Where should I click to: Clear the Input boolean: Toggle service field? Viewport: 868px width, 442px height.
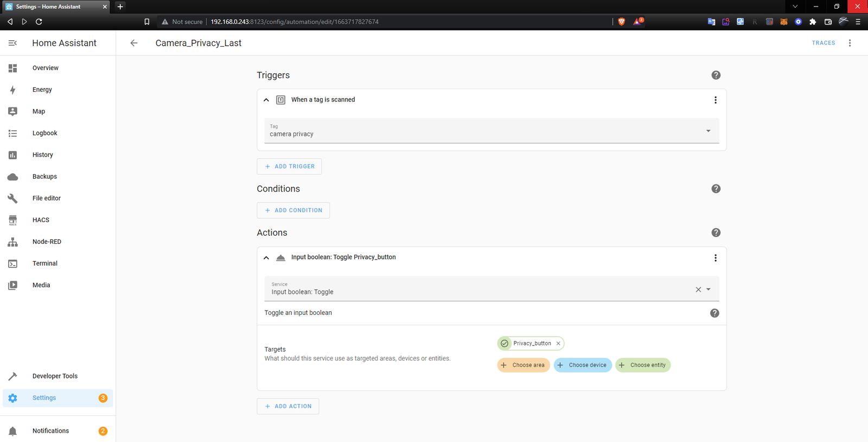pyautogui.click(x=698, y=290)
